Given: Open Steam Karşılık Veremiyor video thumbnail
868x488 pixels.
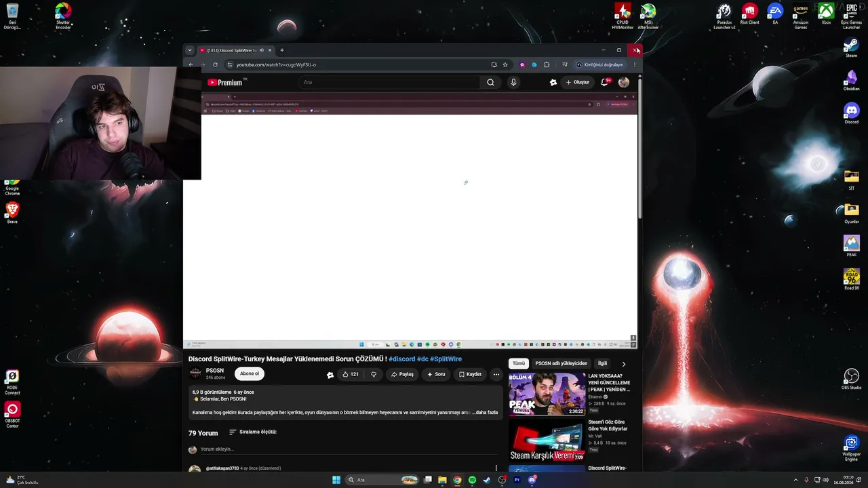Looking at the screenshot, I should 547,441.
